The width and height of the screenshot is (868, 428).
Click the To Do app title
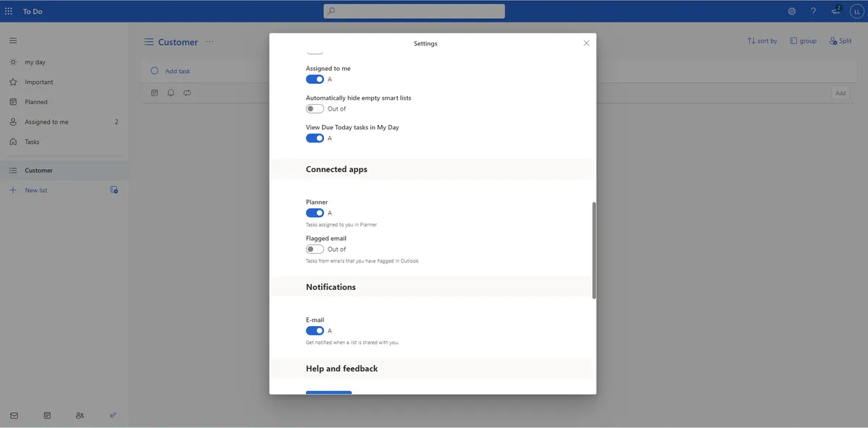pyautogui.click(x=33, y=12)
